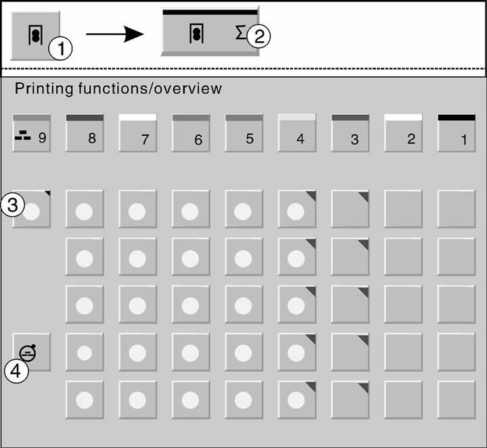
Task: Expand bottom-row corner-marked button under unit 3
Action: pyautogui.click(x=350, y=400)
